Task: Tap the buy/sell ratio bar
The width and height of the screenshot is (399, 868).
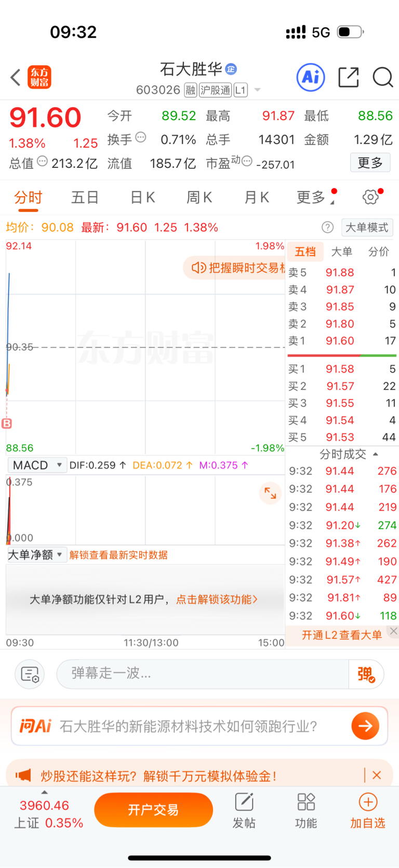Action: pyautogui.click(x=342, y=356)
